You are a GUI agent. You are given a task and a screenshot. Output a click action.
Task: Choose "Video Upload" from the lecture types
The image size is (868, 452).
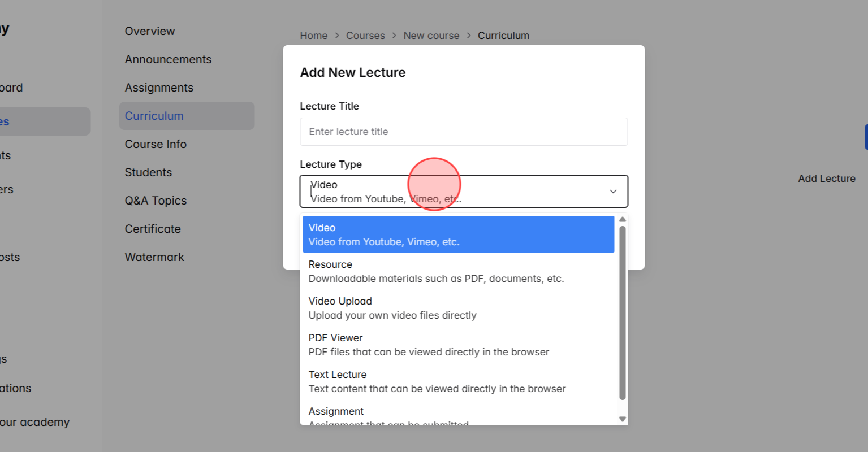[x=458, y=308]
